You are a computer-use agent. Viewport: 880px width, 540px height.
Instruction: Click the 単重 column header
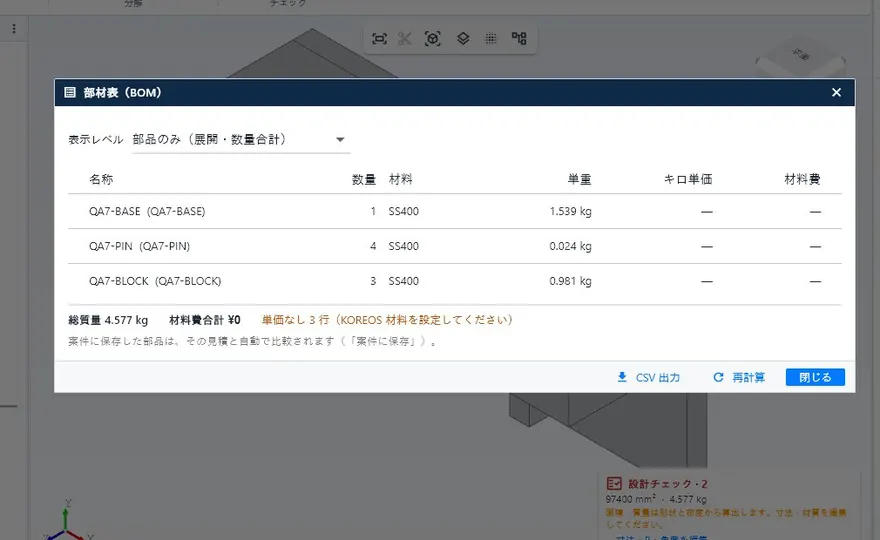pos(579,180)
